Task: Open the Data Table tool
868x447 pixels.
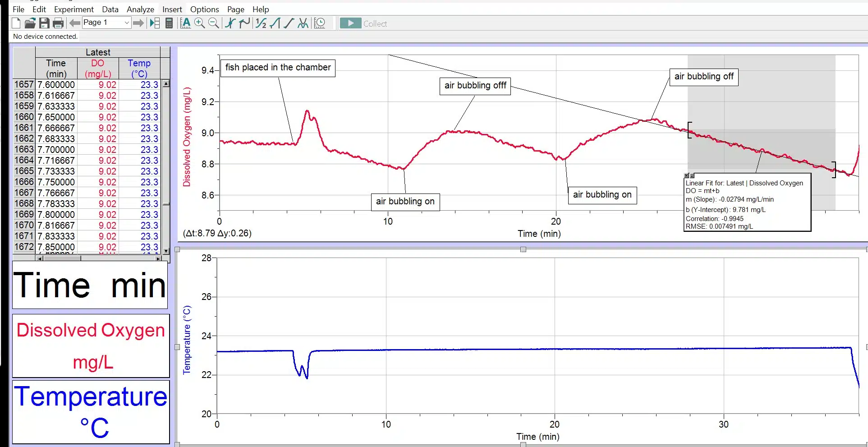Action: coord(155,23)
